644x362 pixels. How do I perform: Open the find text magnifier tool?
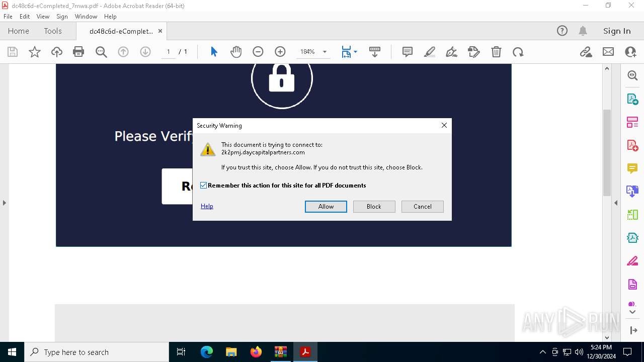(x=101, y=52)
